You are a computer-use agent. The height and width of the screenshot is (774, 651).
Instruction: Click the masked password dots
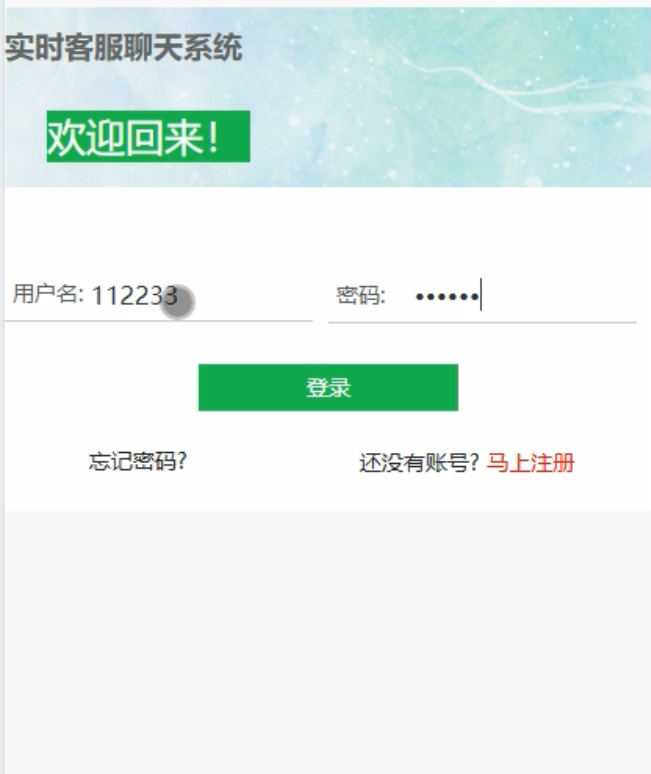[447, 297]
